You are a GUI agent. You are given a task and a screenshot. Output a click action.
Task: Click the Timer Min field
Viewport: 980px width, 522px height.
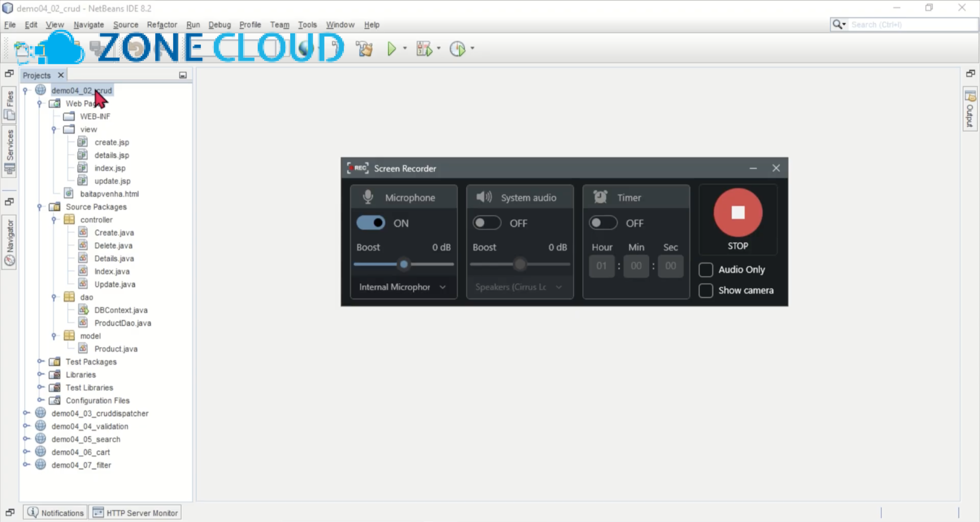pyautogui.click(x=636, y=266)
